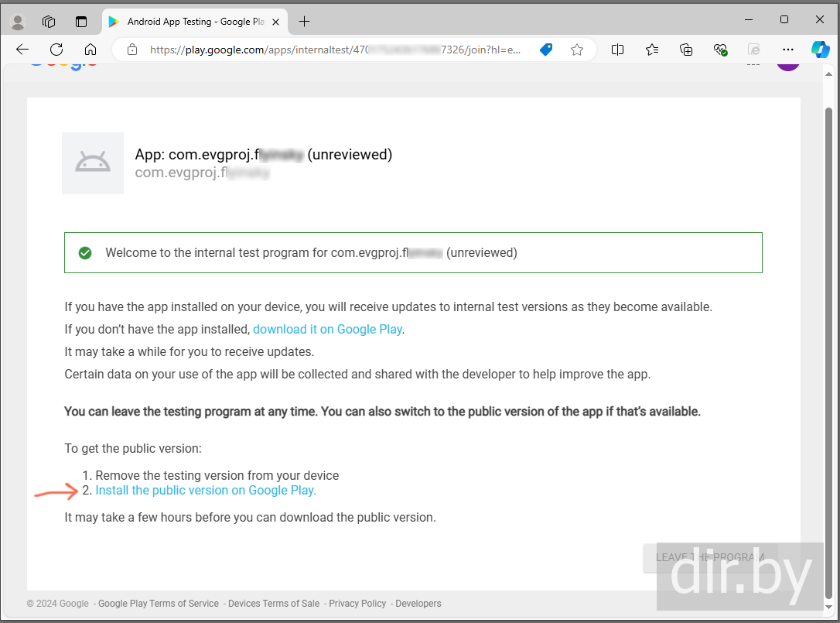
Task: Open the Favorites list
Action: coord(652,50)
